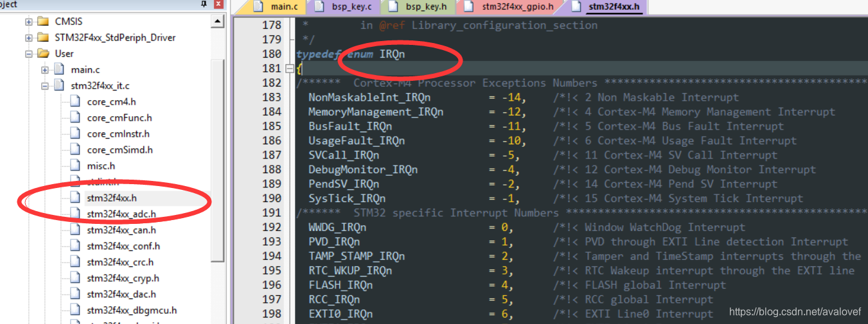868x324 pixels.
Task: Select stm32f4xx_dbgmcu.h in project tree
Action: pyautogui.click(x=132, y=311)
